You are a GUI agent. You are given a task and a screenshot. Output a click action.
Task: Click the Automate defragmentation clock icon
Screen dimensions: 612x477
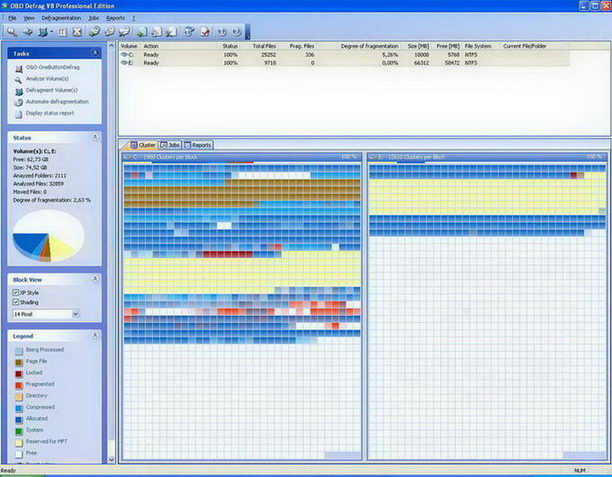18,101
